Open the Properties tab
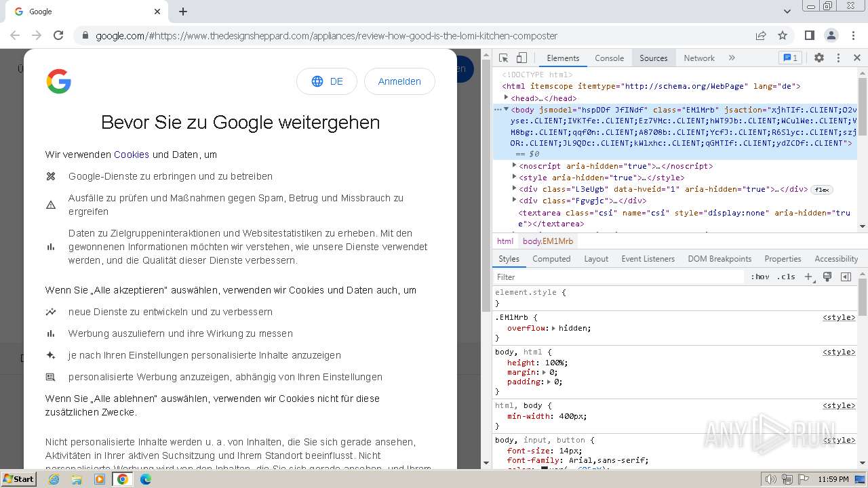 click(783, 259)
